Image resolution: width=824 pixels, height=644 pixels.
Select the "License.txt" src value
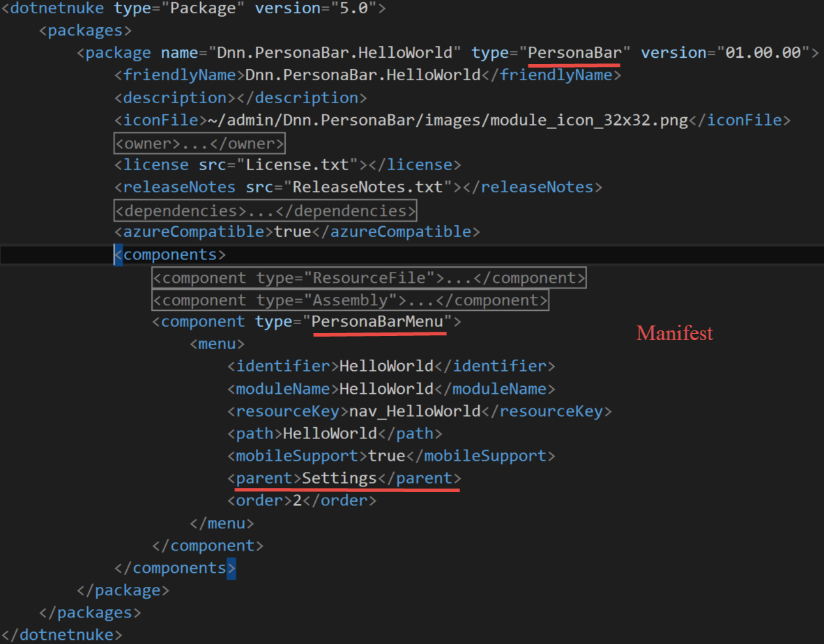298,165
